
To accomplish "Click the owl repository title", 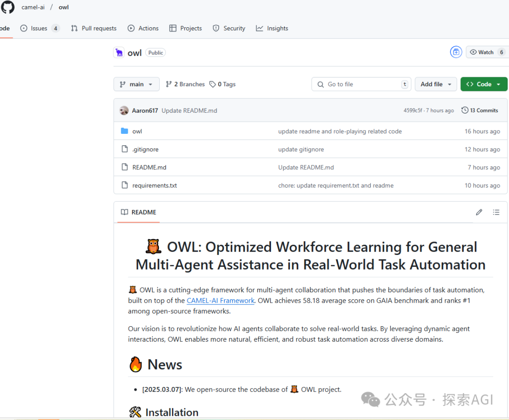I will pos(134,53).
